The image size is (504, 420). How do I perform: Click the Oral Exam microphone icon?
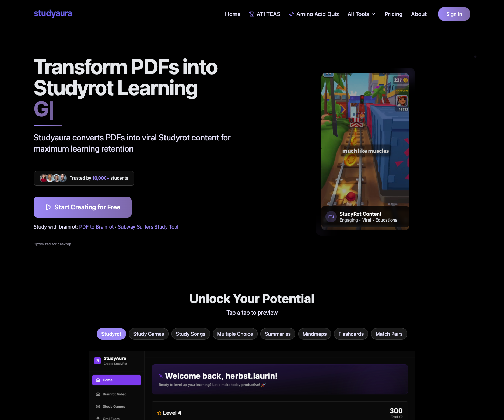[98, 418]
